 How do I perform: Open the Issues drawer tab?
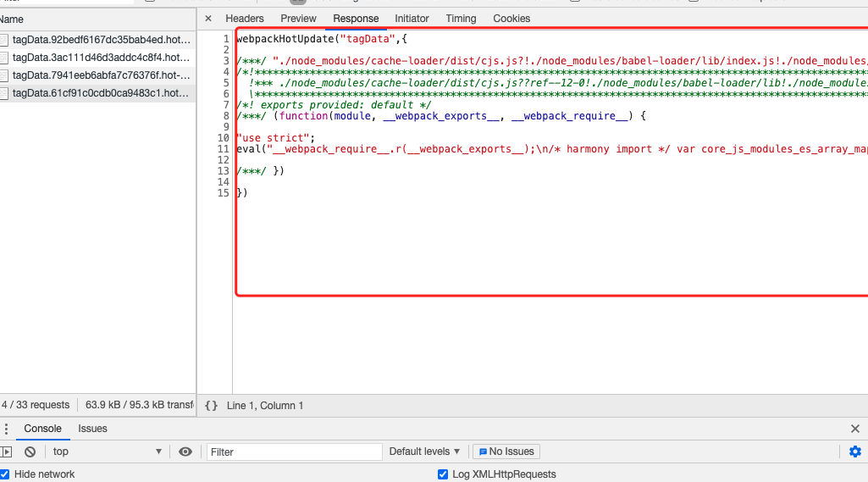click(92, 429)
